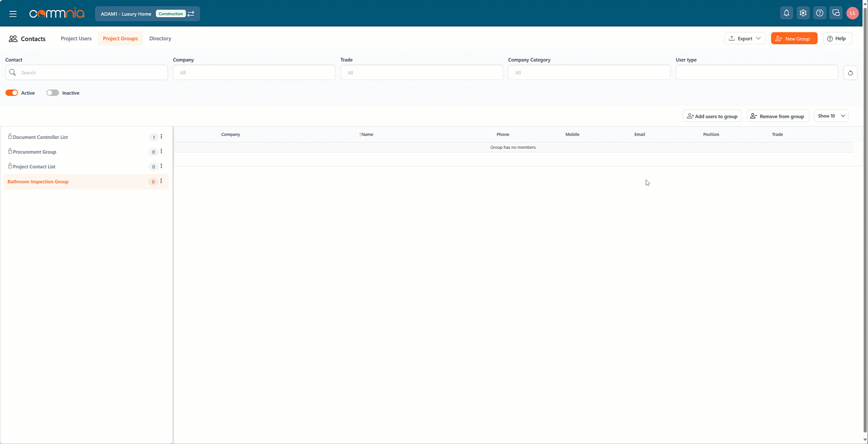Switch to the Project Users tab
Image resolution: width=868 pixels, height=444 pixels.
coord(76,38)
